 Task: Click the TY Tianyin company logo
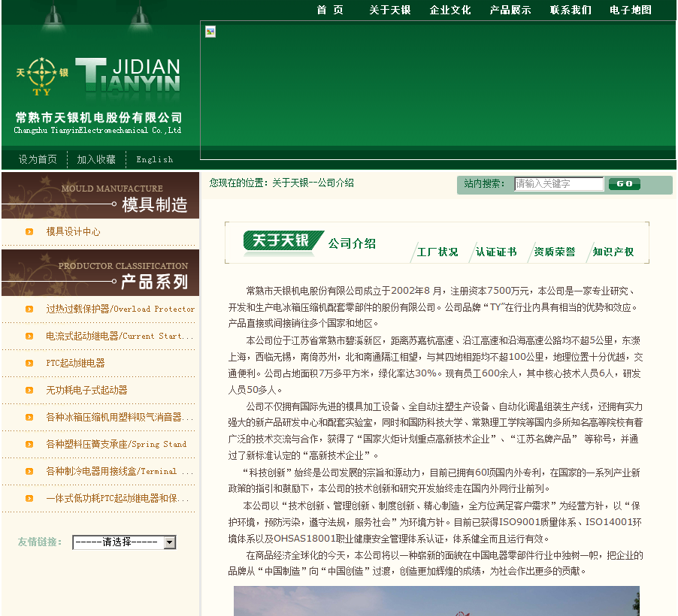point(42,76)
